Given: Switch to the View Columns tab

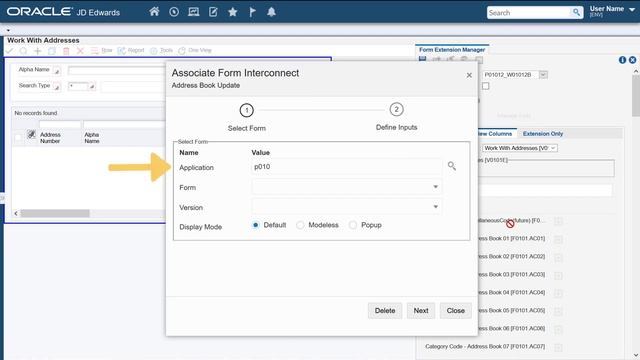Looking at the screenshot, I should (494, 133).
